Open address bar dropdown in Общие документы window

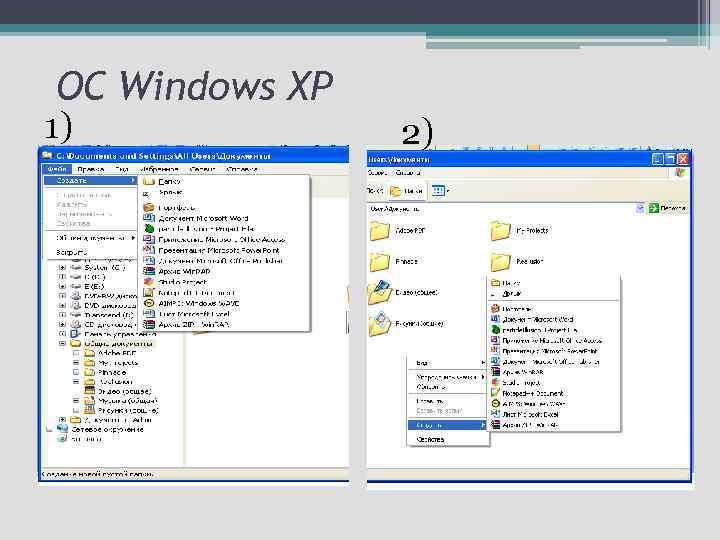(640, 208)
